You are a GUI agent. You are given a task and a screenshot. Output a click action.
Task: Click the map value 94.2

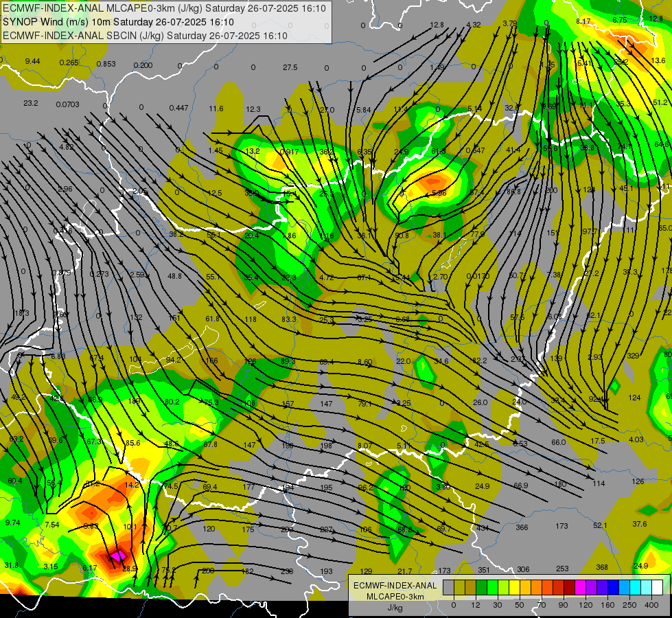pos(174,359)
